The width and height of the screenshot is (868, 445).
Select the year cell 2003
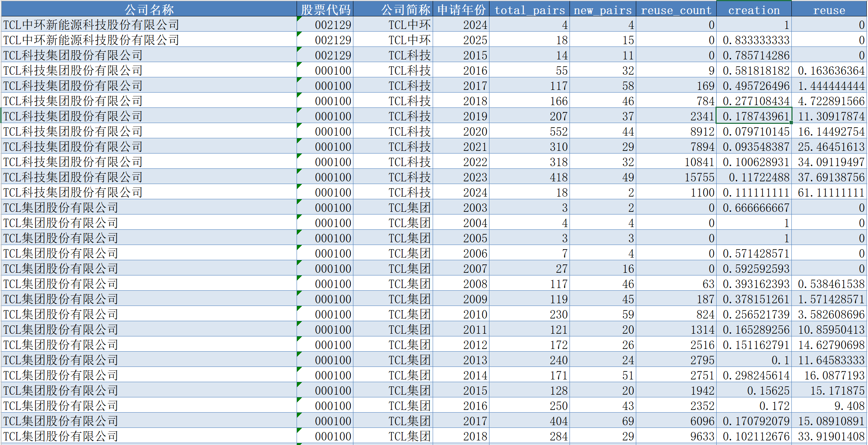461,207
